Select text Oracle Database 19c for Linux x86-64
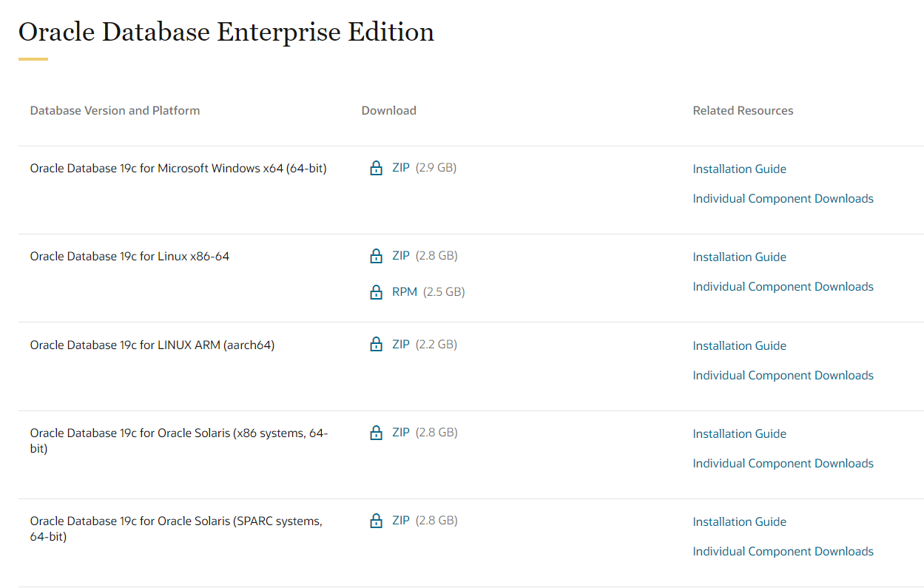This screenshot has width=924, height=588. pos(129,256)
